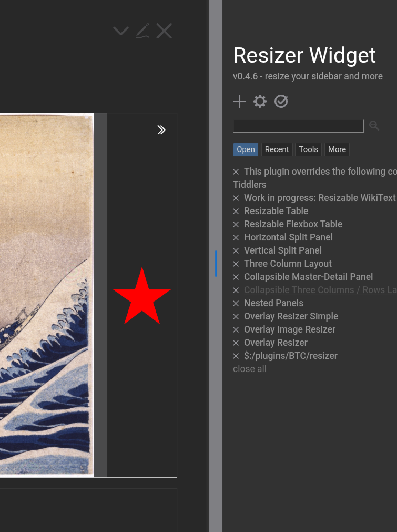Open the Horizontal Split Panel link
This screenshot has width=397, height=532.
click(288, 237)
